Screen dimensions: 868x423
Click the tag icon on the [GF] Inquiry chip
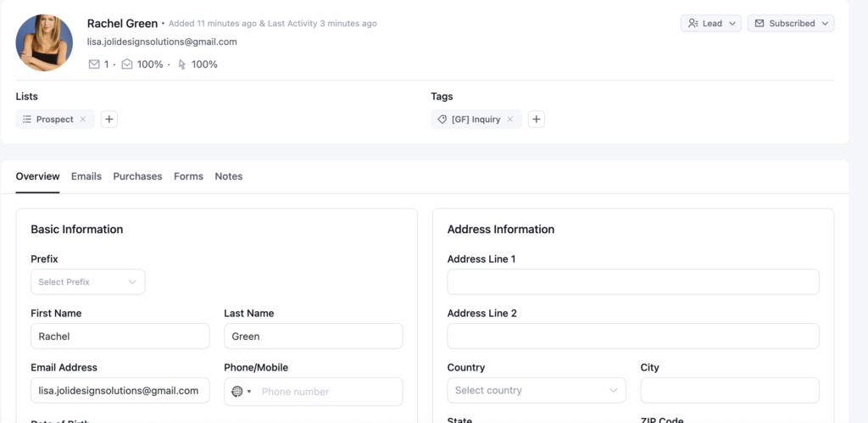(x=442, y=119)
